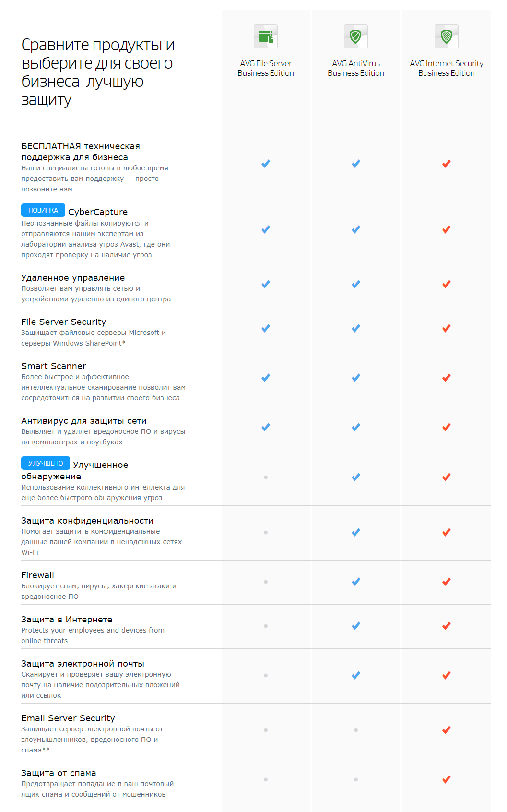Viewport: 507px width, 812px height.
Task: Click the AVG Internet Security shield icon
Action: pyautogui.click(x=446, y=36)
